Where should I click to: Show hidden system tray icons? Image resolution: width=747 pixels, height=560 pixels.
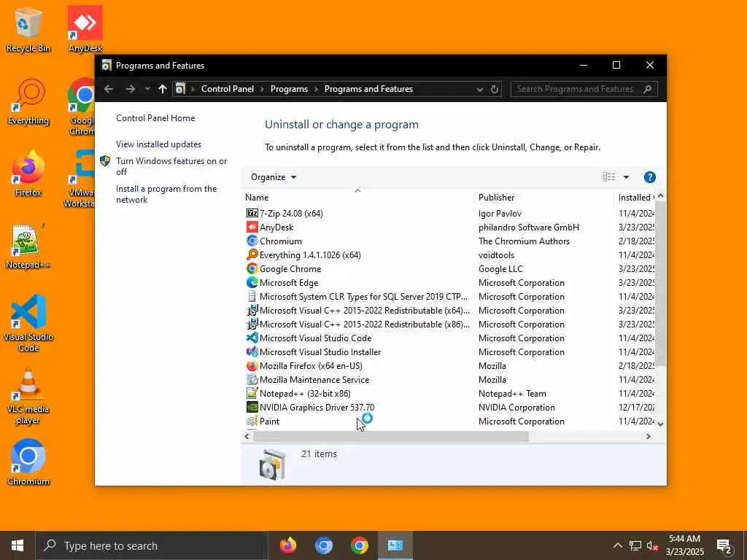click(x=617, y=545)
